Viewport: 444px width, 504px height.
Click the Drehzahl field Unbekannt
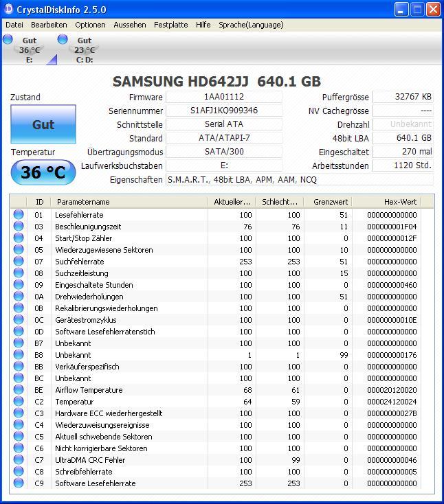click(x=403, y=124)
